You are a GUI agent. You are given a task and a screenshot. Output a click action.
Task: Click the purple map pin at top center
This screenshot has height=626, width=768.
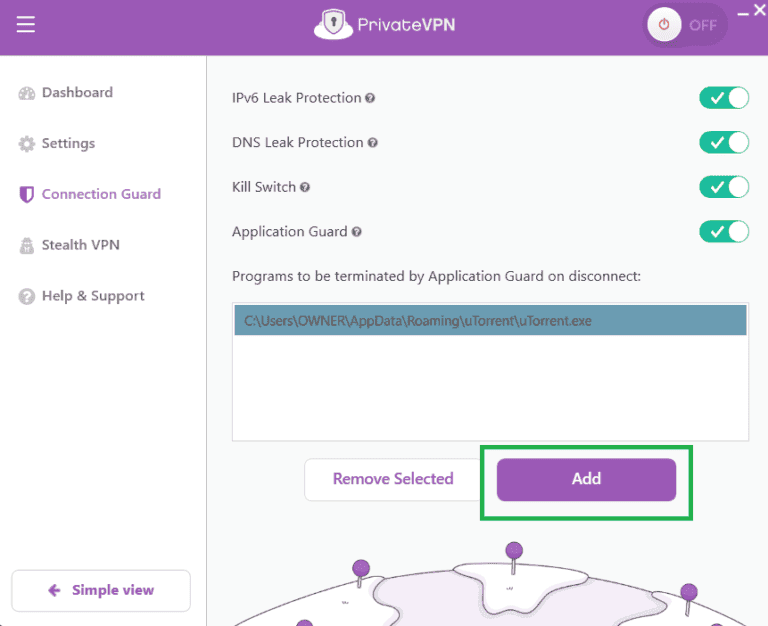pos(514,551)
